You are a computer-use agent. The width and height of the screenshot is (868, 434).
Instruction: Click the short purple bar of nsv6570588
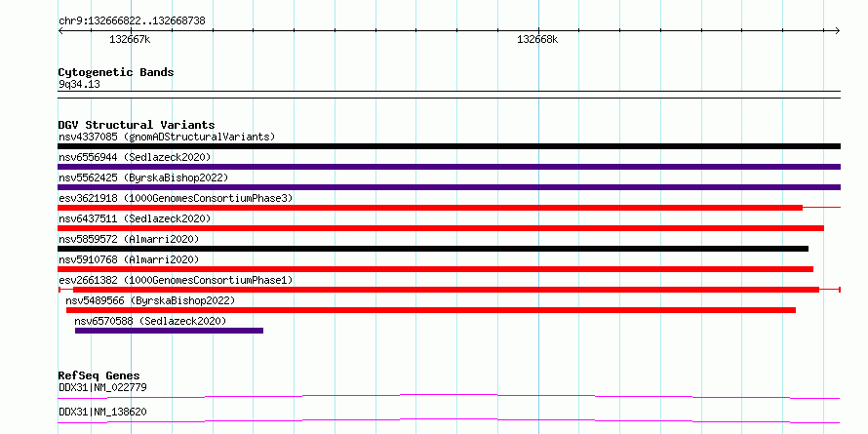point(169,331)
